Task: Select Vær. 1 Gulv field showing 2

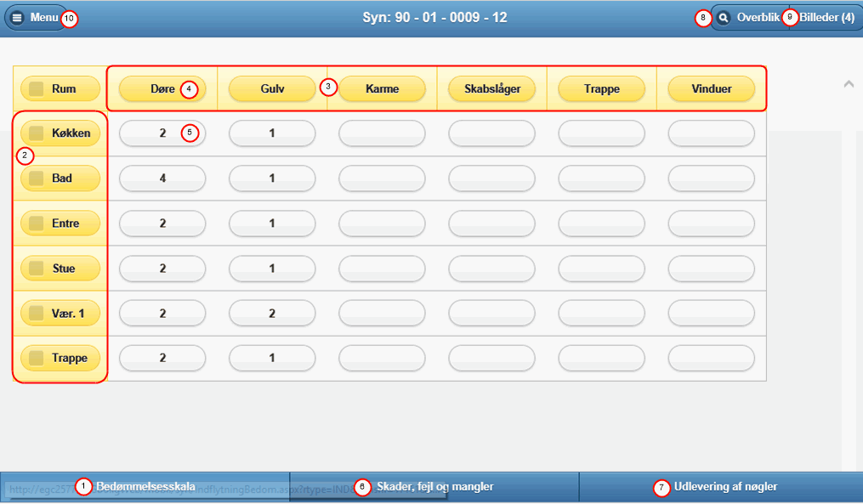Action: [x=272, y=314]
